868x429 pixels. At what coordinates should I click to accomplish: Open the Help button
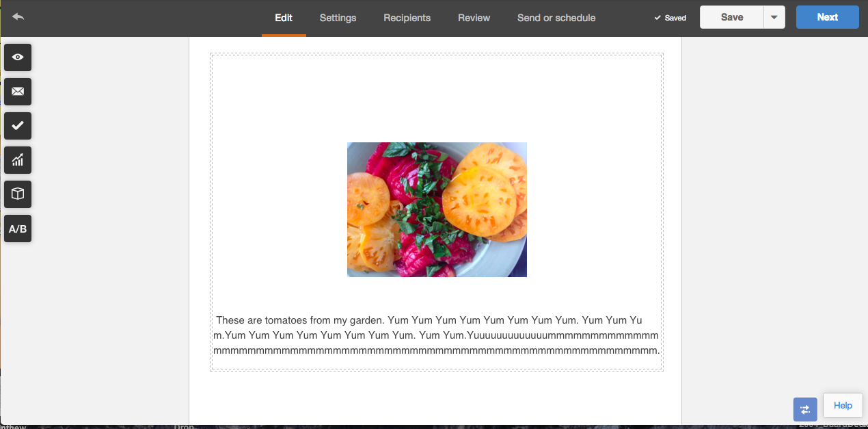pyautogui.click(x=843, y=406)
